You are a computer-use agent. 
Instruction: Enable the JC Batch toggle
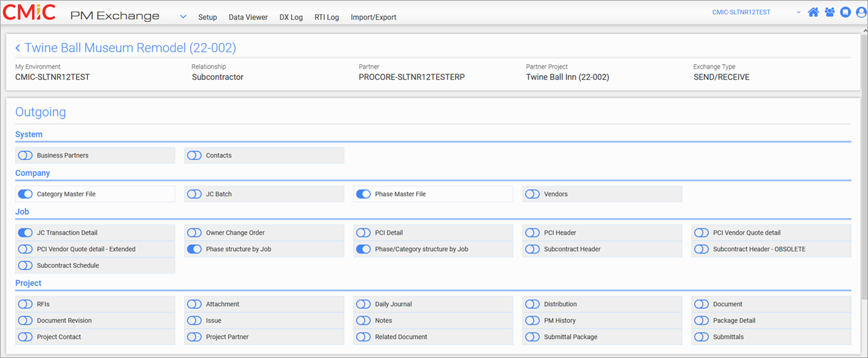point(194,194)
